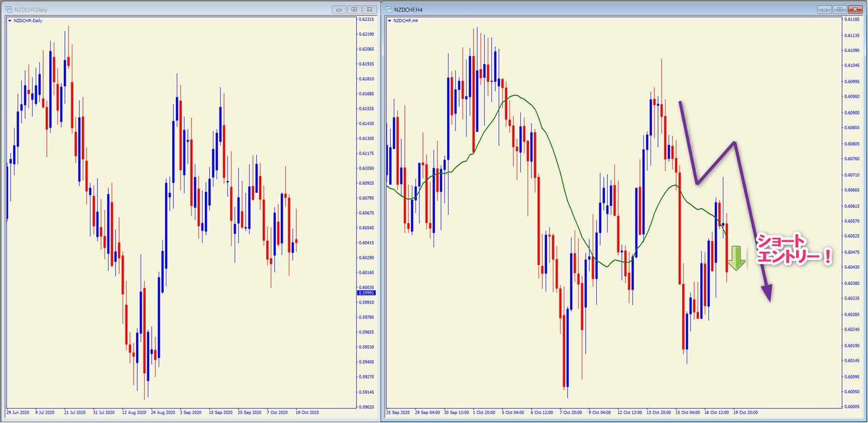Viewport: 868px width, 423px height.
Task: Select 0.59275 on the Daily price scale
Action: click(367, 377)
